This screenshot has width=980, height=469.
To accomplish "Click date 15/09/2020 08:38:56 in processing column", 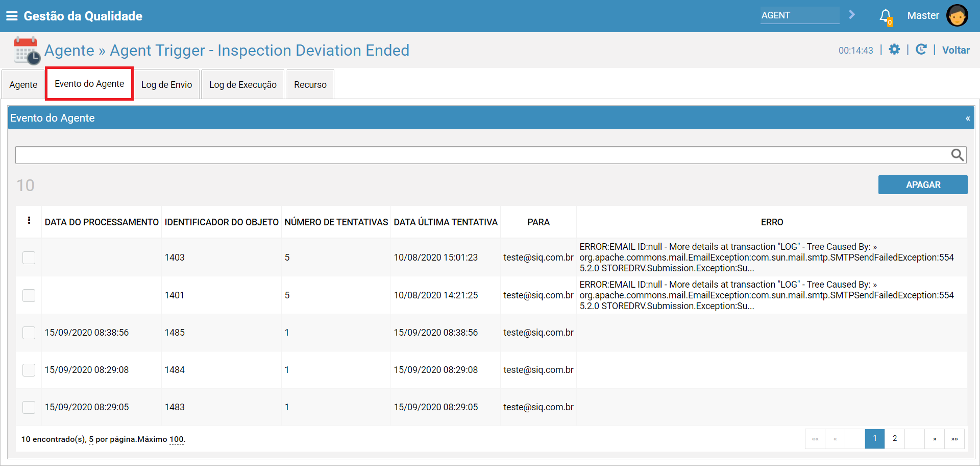I will (x=87, y=333).
